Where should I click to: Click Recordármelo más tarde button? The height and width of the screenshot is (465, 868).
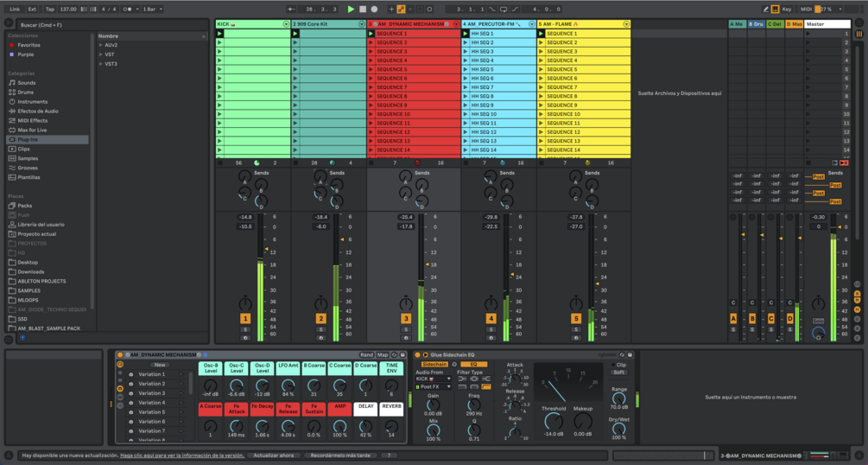click(340, 455)
